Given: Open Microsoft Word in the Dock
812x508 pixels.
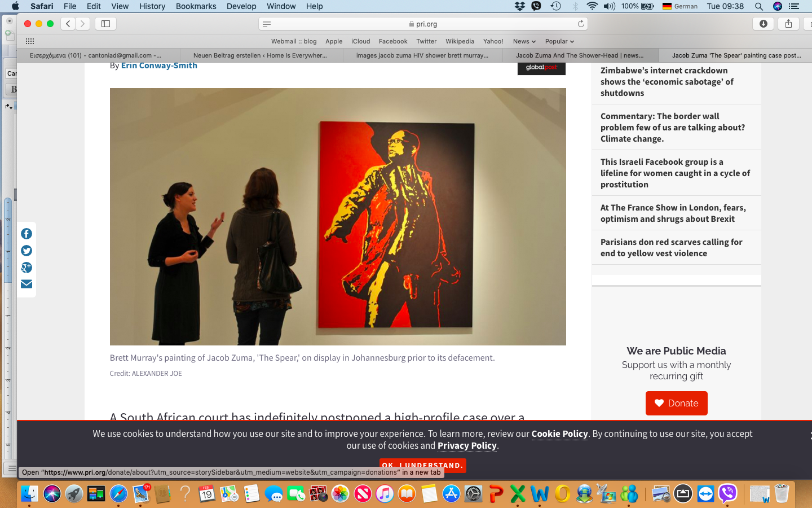Looking at the screenshot, I should 540,494.
